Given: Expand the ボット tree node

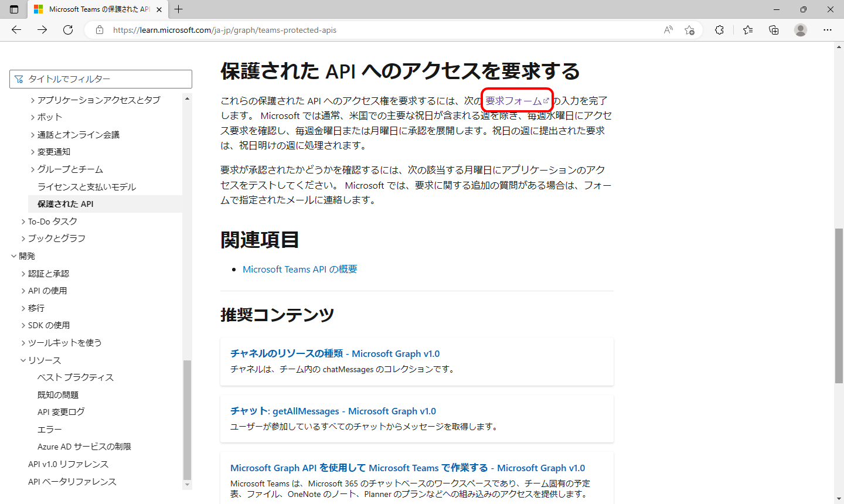Looking at the screenshot, I should pyautogui.click(x=33, y=117).
